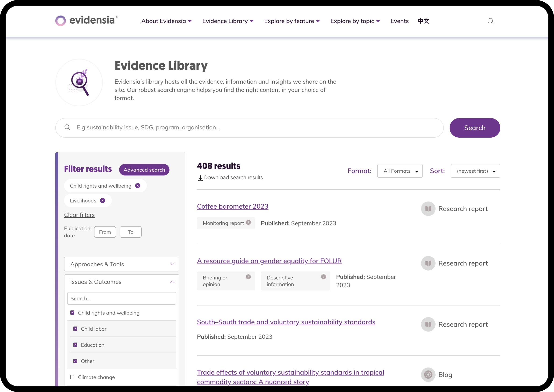Open South–South trade and voluntary sustainability standards
The width and height of the screenshot is (554, 392).
[286, 322]
